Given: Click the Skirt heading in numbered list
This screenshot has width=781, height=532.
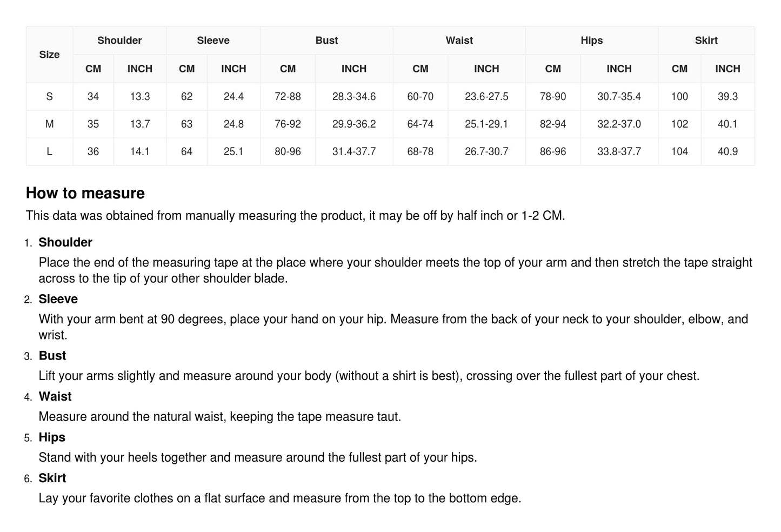Looking at the screenshot, I should [x=52, y=478].
